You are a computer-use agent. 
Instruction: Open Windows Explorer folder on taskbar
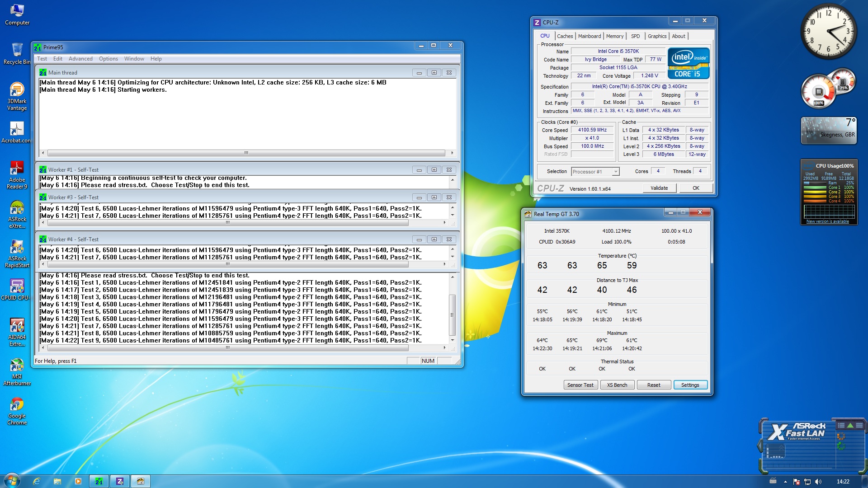[x=57, y=481]
